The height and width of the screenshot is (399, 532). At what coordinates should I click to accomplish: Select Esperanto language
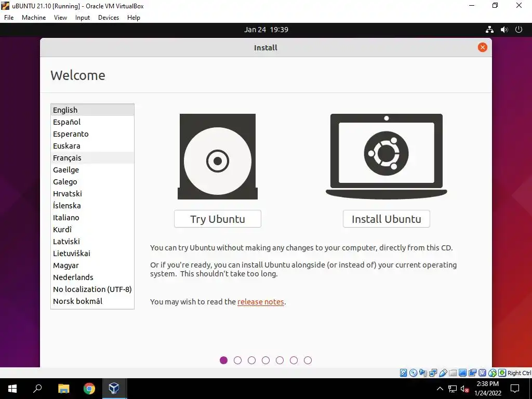[x=92, y=134]
